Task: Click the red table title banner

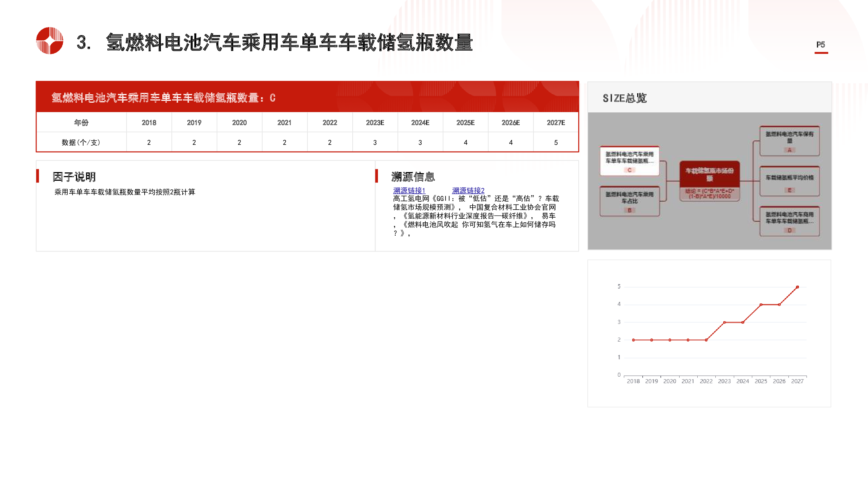Action: point(307,97)
